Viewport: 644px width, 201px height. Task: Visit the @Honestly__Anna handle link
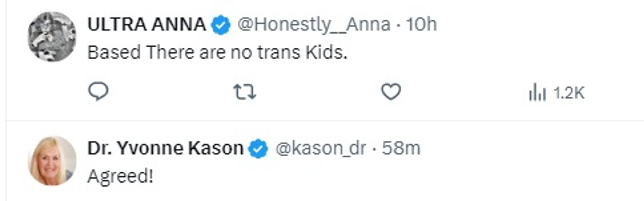314,25
